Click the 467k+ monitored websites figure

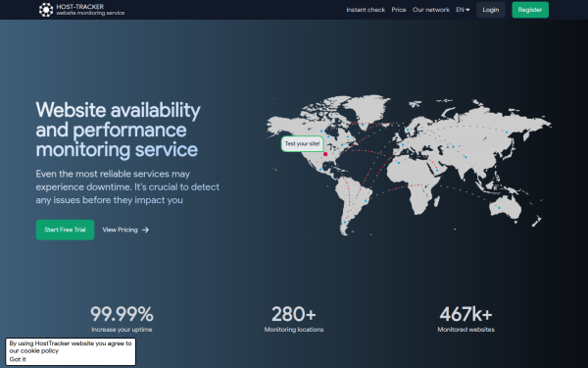tap(465, 314)
